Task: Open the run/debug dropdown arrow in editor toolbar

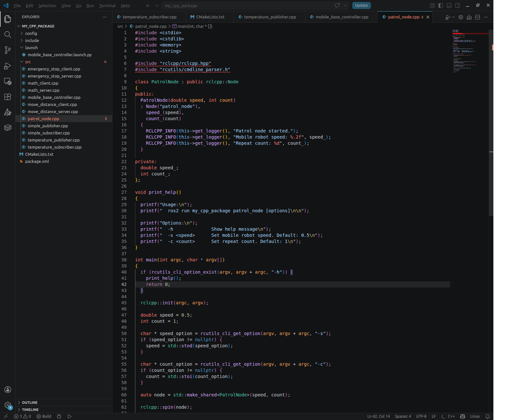Action: click(x=453, y=17)
